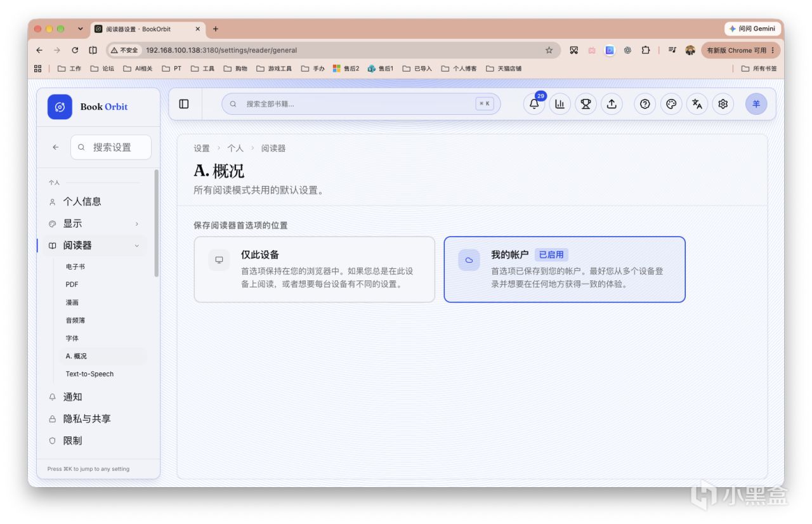812x524 pixels.
Task: Open the language translate icon
Action: (x=697, y=104)
